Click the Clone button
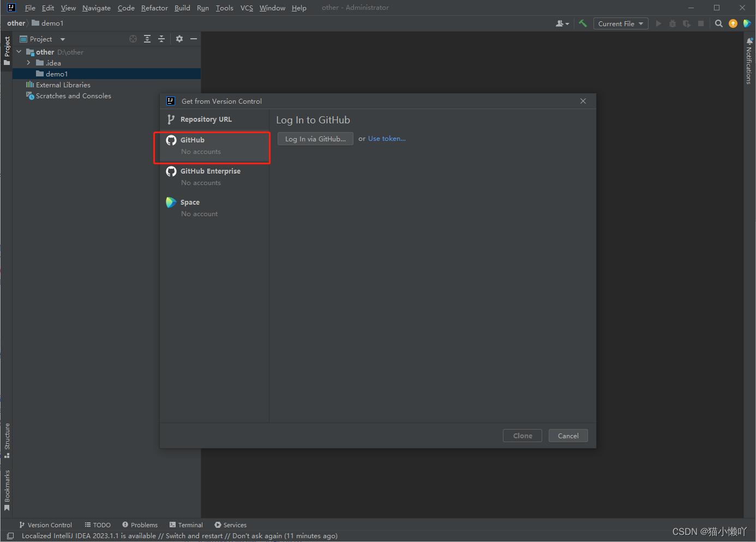Image resolution: width=756 pixels, height=542 pixels. 523,436
